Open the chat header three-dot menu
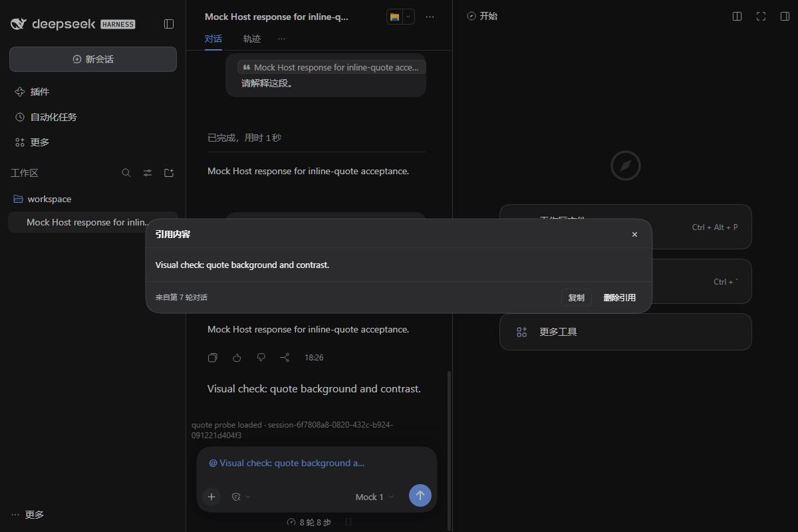798x532 pixels. click(x=430, y=17)
